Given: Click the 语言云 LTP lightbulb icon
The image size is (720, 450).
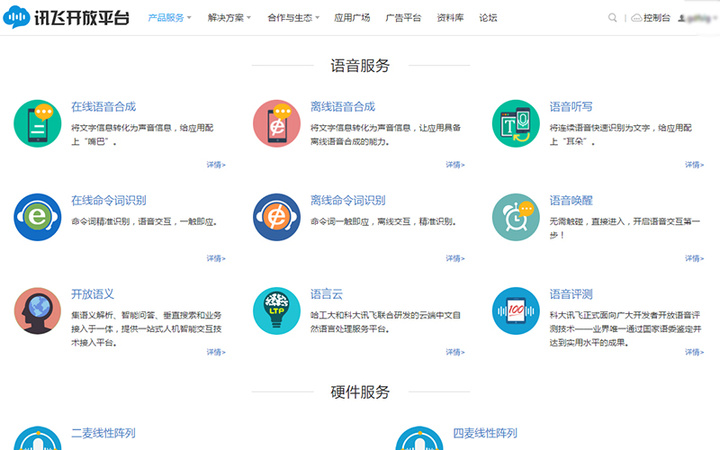Looking at the screenshot, I should (x=277, y=311).
